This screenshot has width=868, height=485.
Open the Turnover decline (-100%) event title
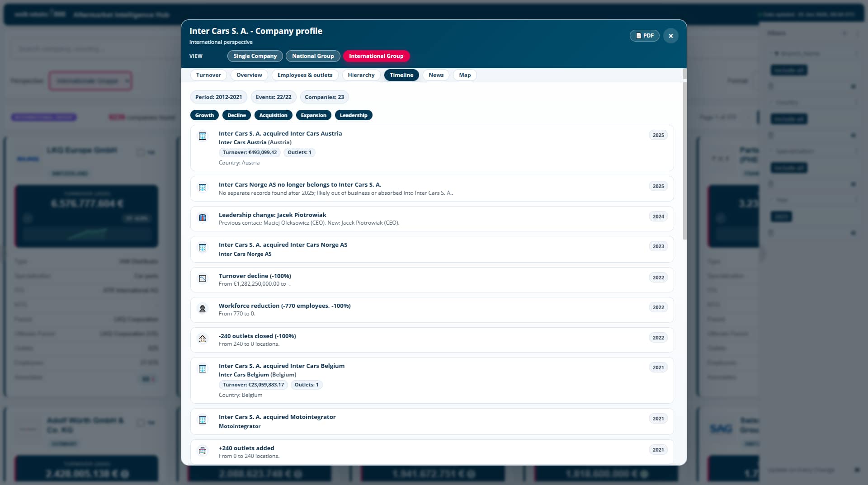click(x=255, y=276)
